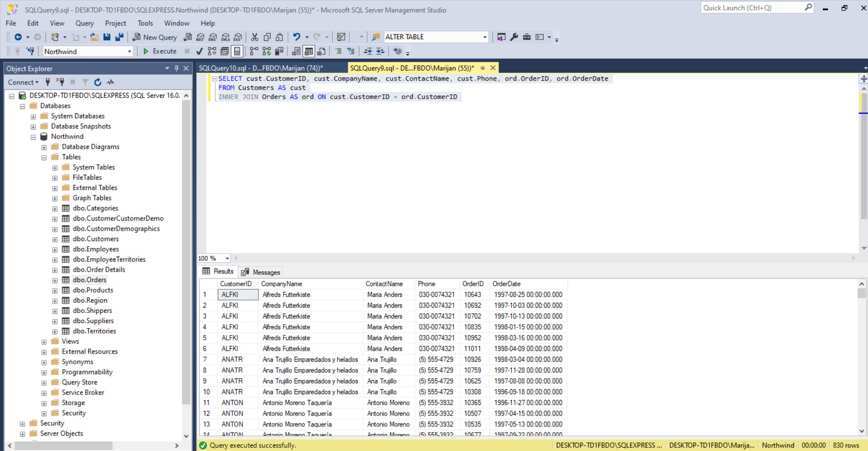Open the Query menu
This screenshot has height=451, width=868.
tap(85, 23)
